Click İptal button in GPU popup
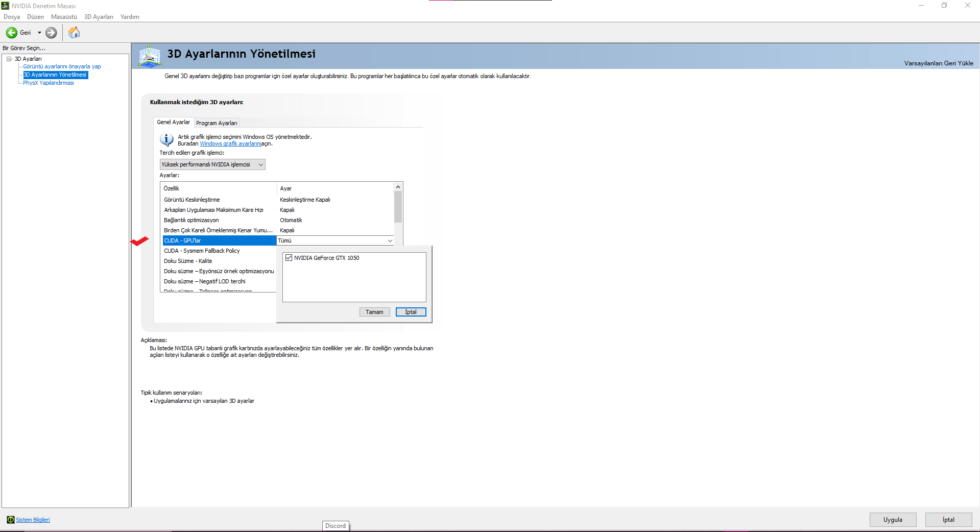The image size is (980, 532). 411,312
